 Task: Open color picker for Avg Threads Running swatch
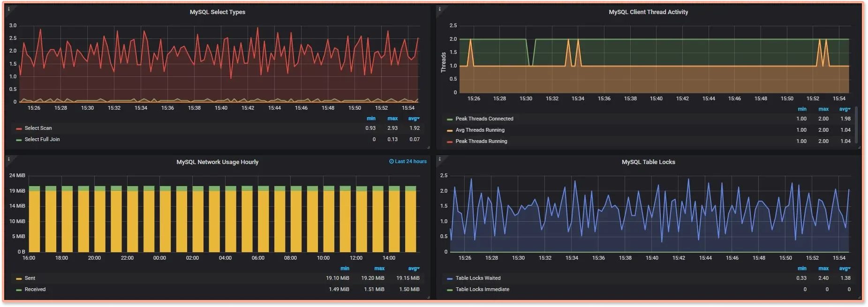(x=450, y=130)
